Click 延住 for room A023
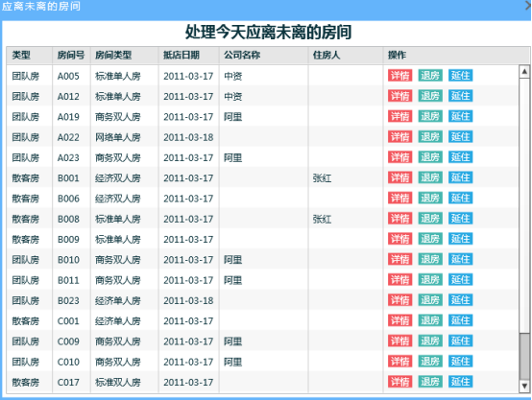This screenshot has width=532, height=400. click(460, 157)
